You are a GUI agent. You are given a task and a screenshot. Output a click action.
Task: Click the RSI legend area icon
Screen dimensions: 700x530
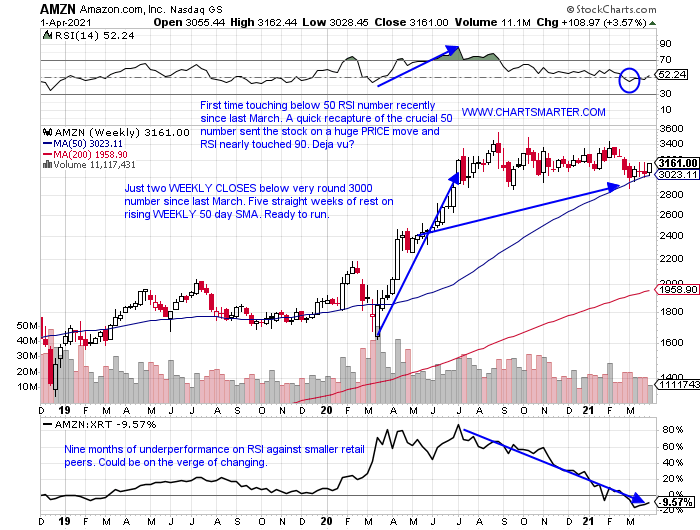click(x=47, y=35)
